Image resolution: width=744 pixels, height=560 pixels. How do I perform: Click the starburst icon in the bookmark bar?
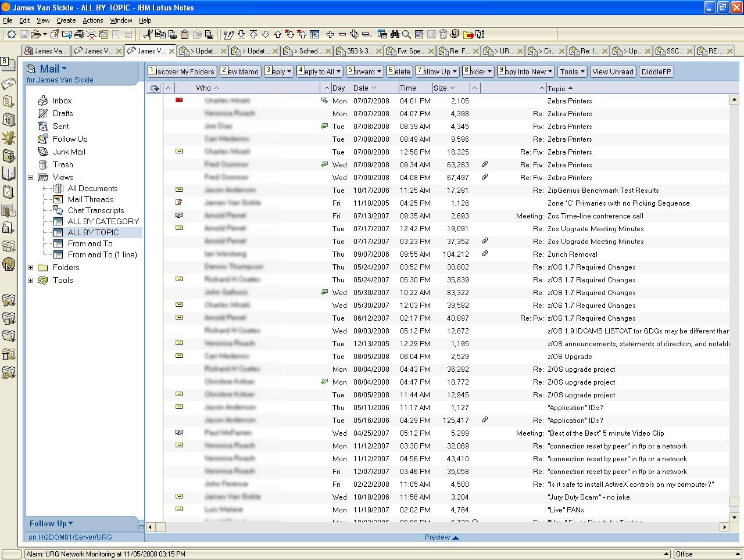(x=9, y=138)
